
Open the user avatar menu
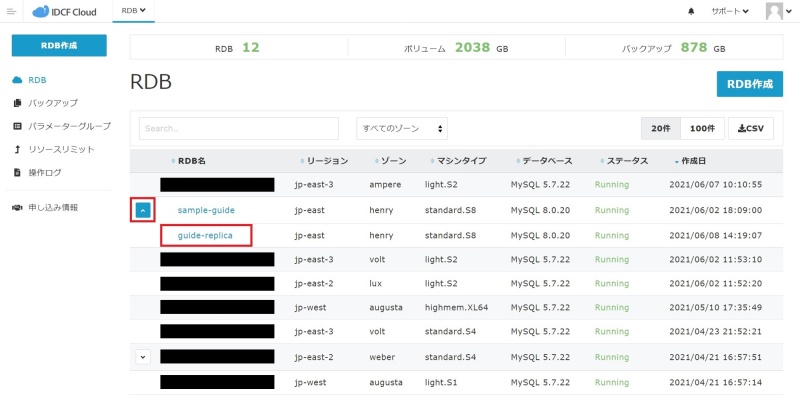[778, 11]
